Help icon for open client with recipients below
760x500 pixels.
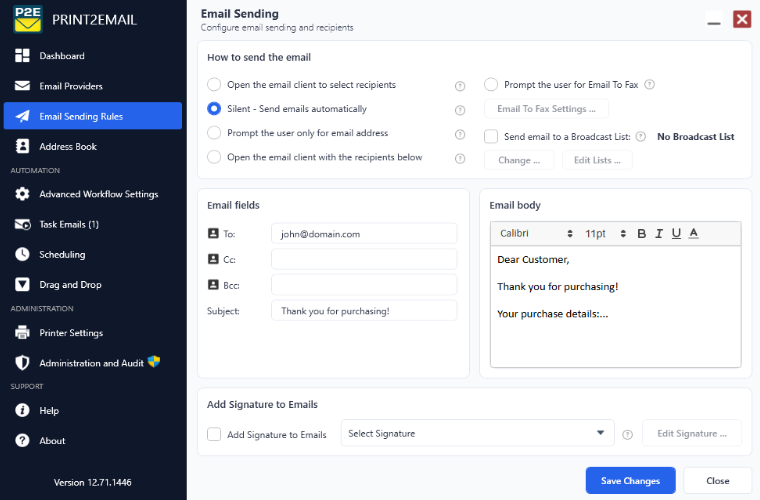point(460,158)
